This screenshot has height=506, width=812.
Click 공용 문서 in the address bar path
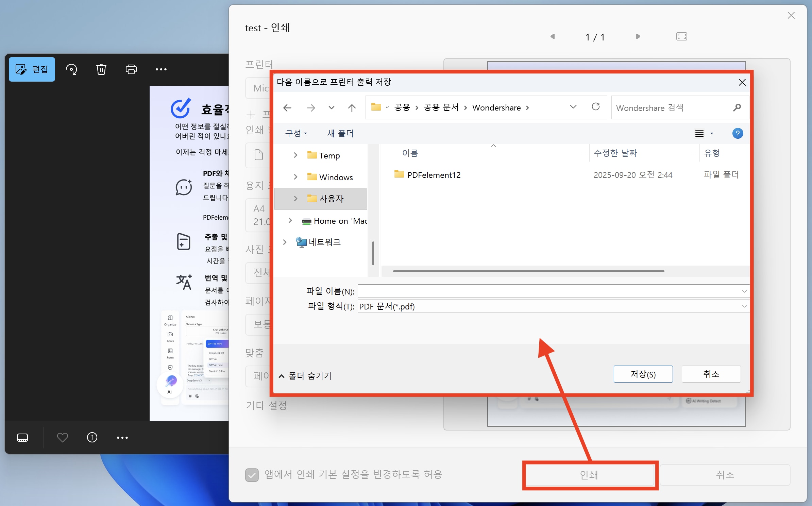[x=440, y=107]
